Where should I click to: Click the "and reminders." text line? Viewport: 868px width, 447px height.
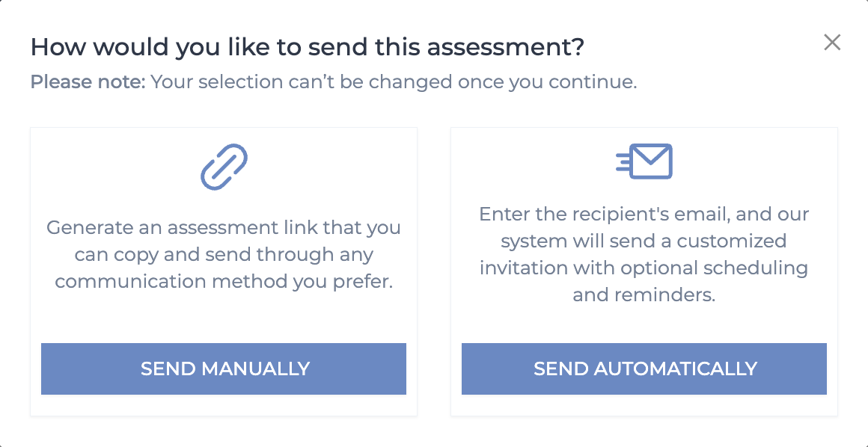click(x=644, y=295)
